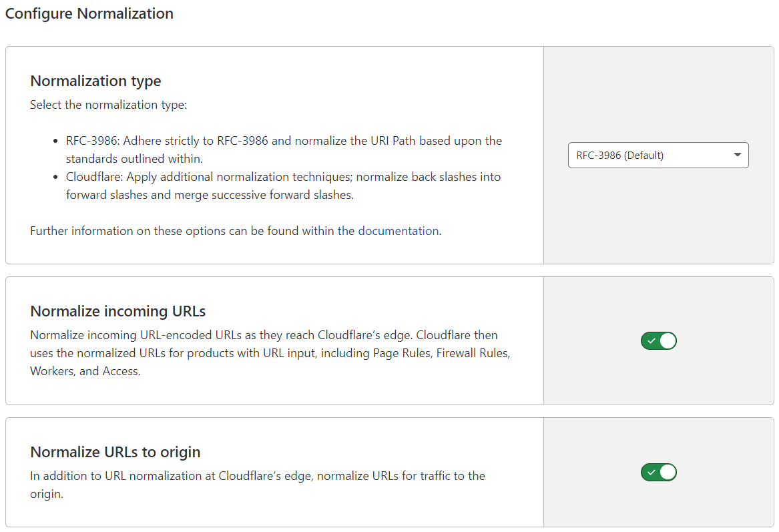Viewport: 779px width, 532px height.
Task: Click the Normalize URLs to origin heading
Action: click(115, 452)
